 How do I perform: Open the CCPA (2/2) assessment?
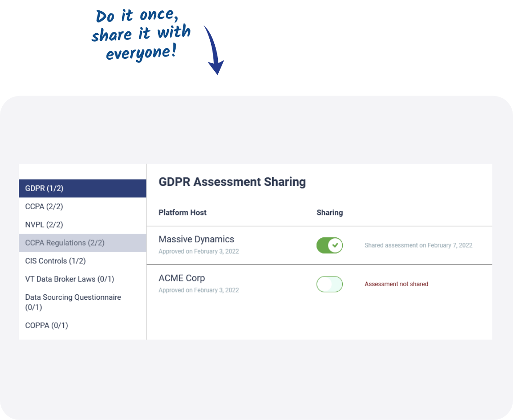[82, 206]
